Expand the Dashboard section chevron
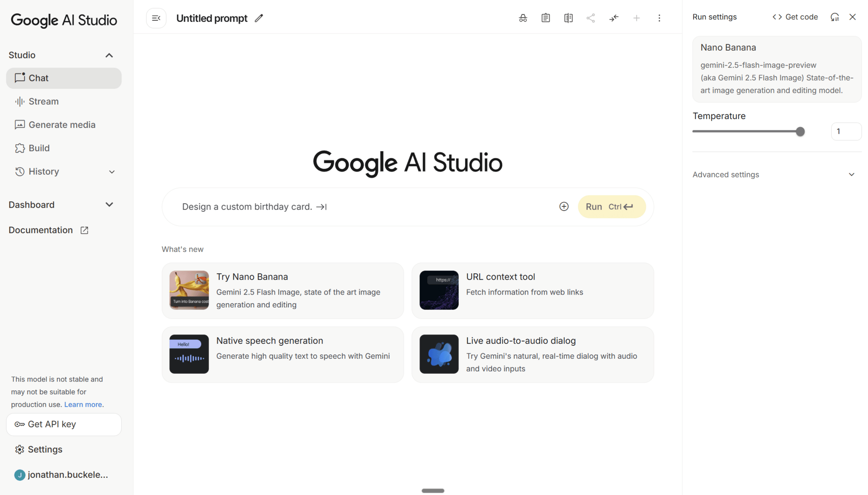Image resolution: width=868 pixels, height=495 pixels. click(109, 205)
